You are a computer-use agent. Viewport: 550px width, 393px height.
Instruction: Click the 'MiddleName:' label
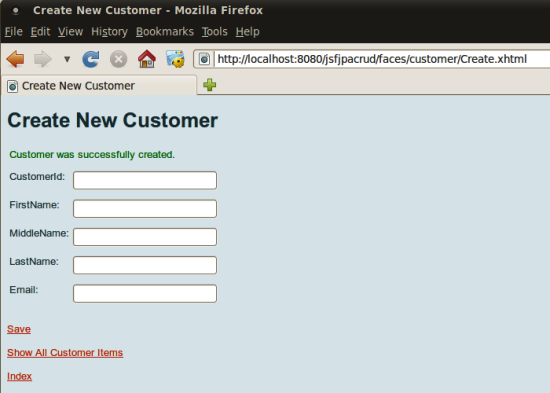(x=39, y=233)
